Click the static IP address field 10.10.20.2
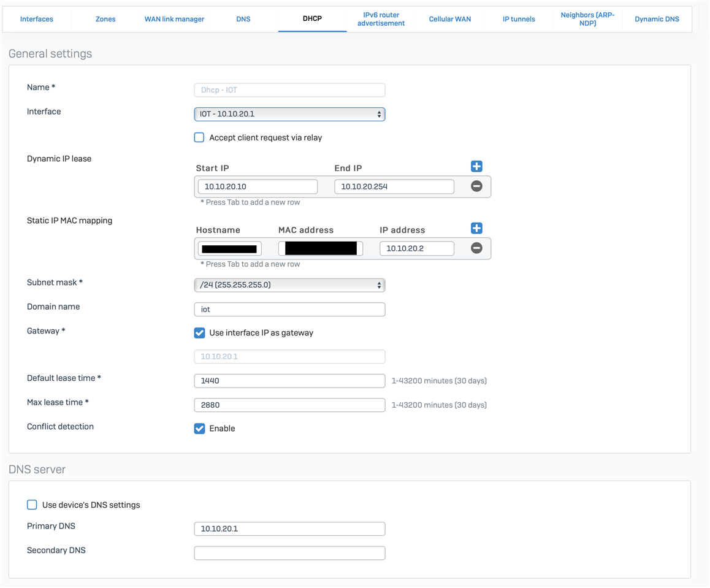This screenshot has width=710, height=588. 417,248
